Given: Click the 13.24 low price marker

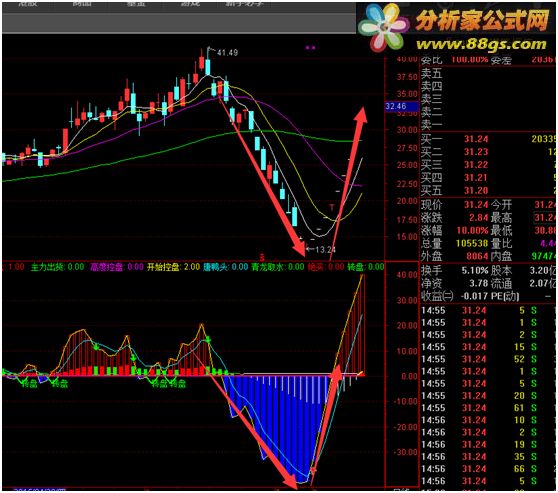Looking at the screenshot, I should tap(325, 250).
